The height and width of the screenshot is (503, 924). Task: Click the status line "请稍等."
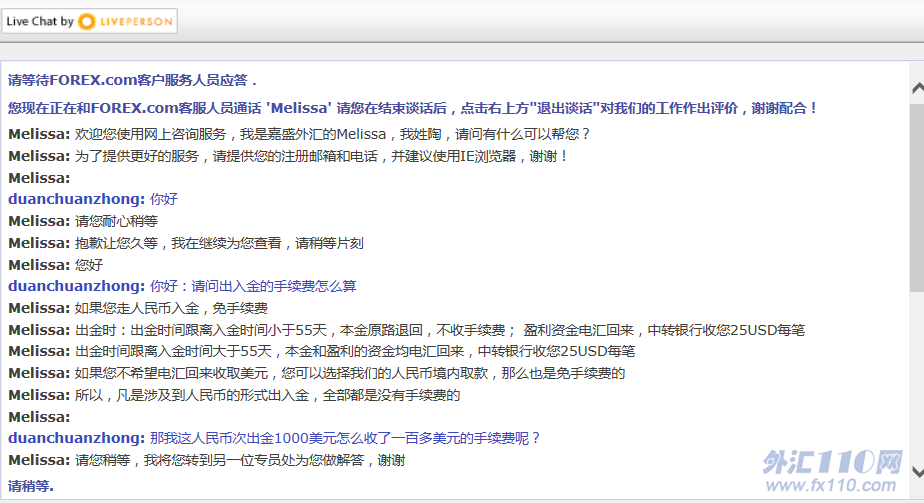[x=31, y=486]
